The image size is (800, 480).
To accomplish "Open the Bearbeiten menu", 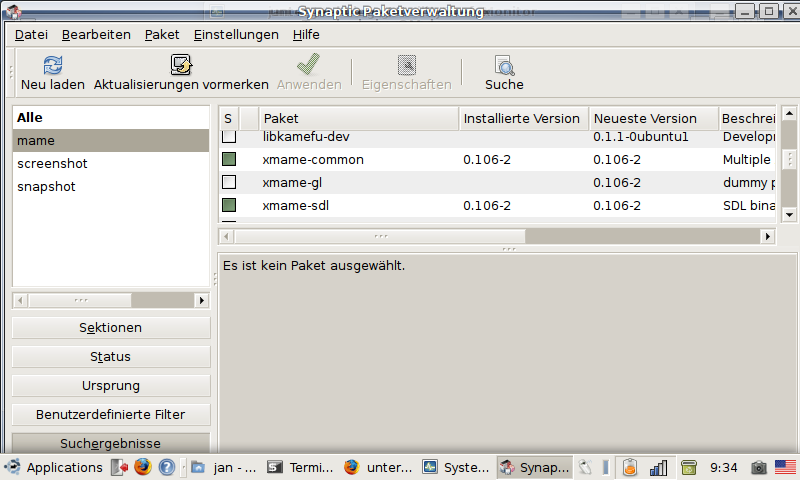I will (x=96, y=35).
